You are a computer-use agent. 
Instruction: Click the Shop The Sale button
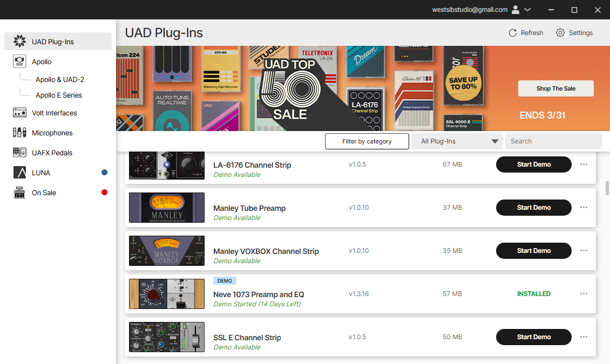coord(556,88)
